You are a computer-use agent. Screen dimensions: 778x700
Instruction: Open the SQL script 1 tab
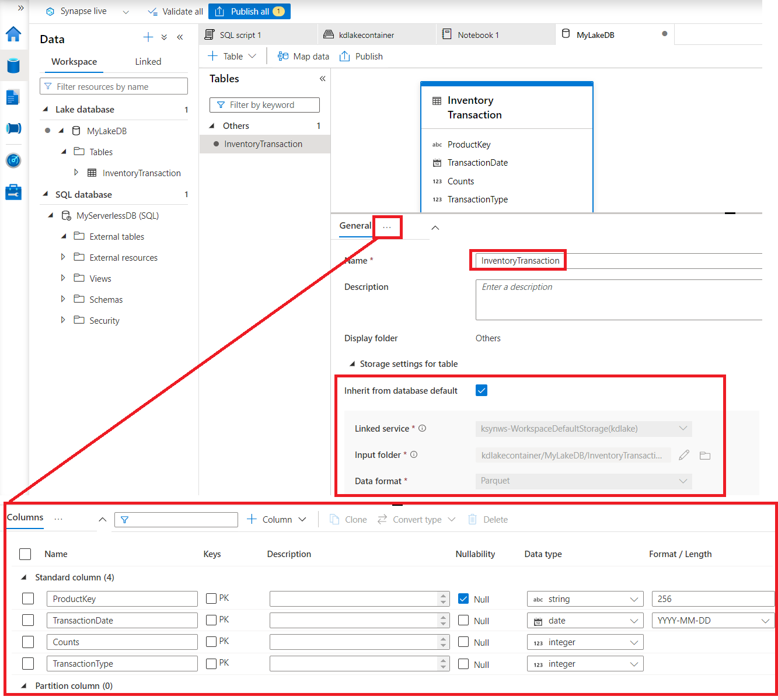pos(258,35)
